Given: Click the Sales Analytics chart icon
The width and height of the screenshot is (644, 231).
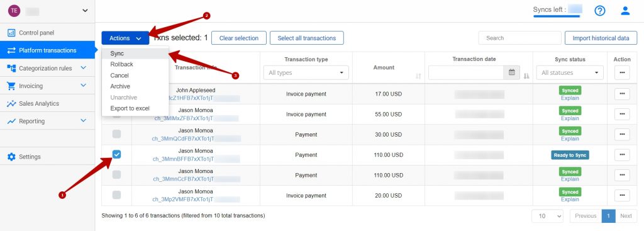Looking at the screenshot, I should click(11, 104).
